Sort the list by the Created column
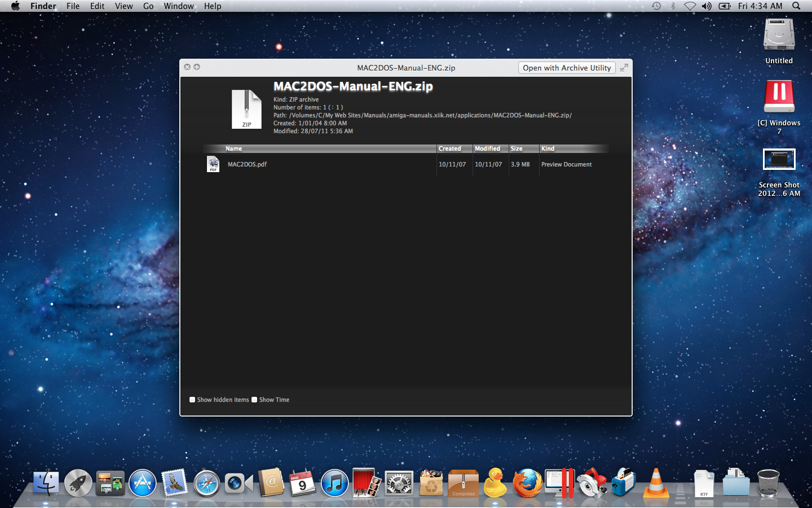 click(454, 148)
